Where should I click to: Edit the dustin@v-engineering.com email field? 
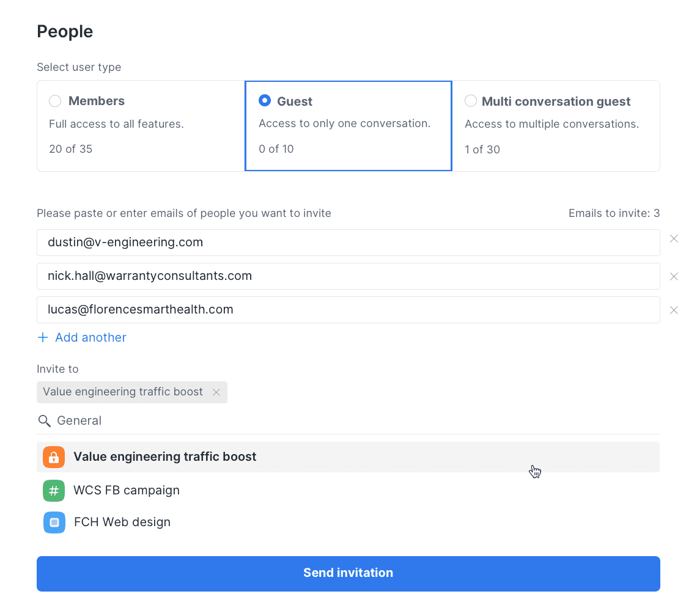point(348,243)
